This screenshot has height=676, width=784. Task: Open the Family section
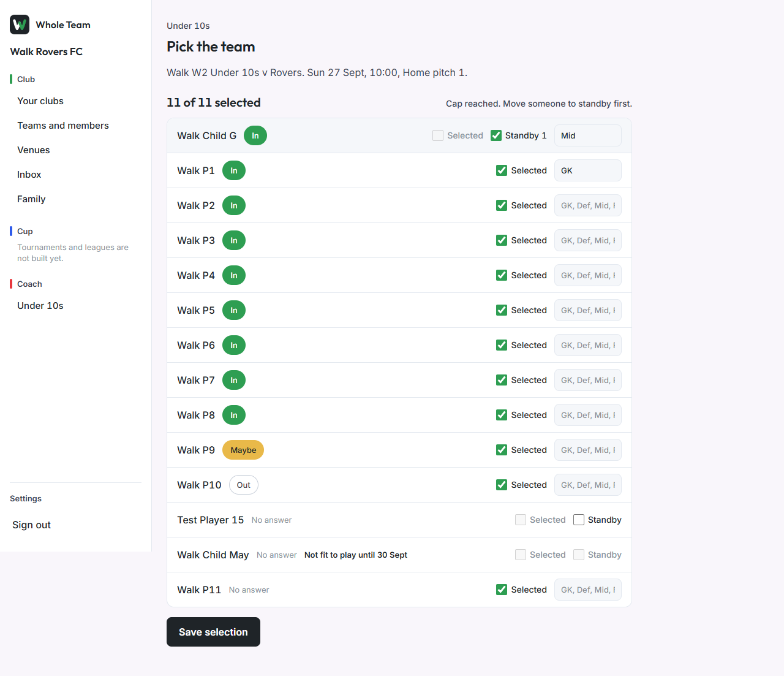31,199
